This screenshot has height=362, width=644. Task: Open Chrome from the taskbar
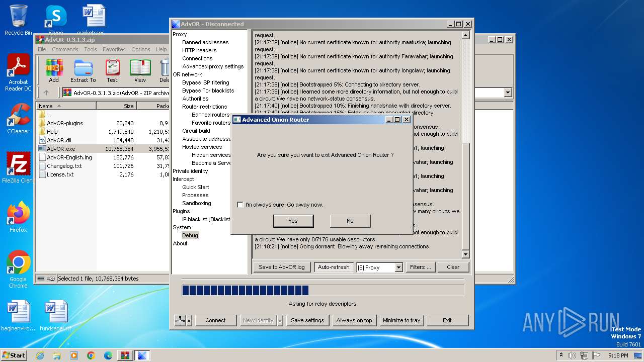click(91, 355)
